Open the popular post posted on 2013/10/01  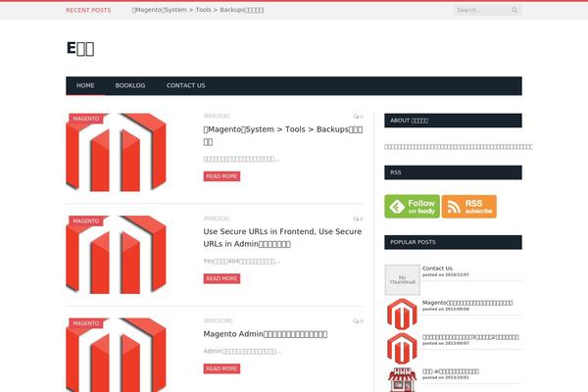451,371
